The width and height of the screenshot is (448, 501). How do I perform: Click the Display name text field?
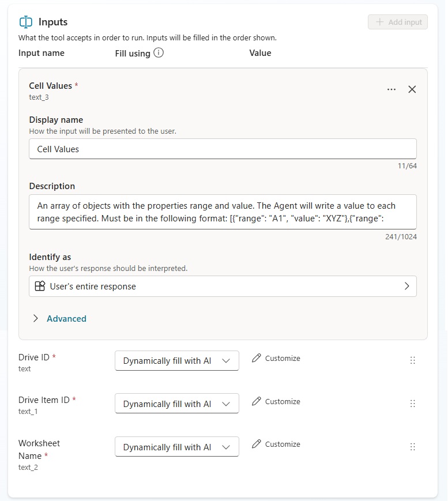223,149
